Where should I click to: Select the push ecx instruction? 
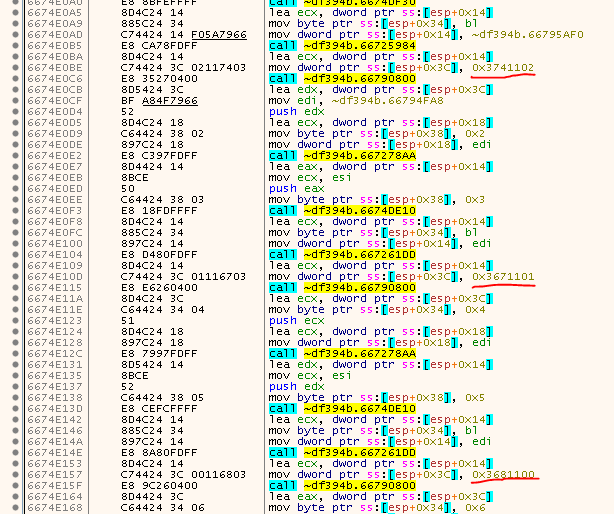[x=286, y=320]
